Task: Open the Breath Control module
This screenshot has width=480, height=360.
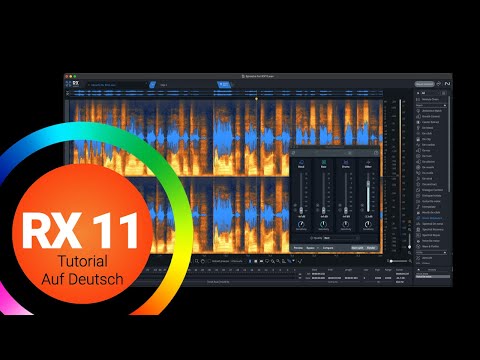Action: [x=432, y=116]
